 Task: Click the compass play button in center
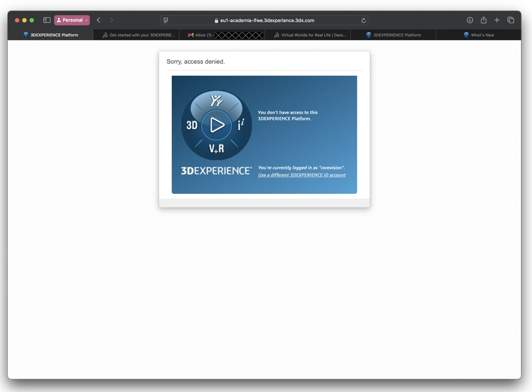pyautogui.click(x=217, y=125)
